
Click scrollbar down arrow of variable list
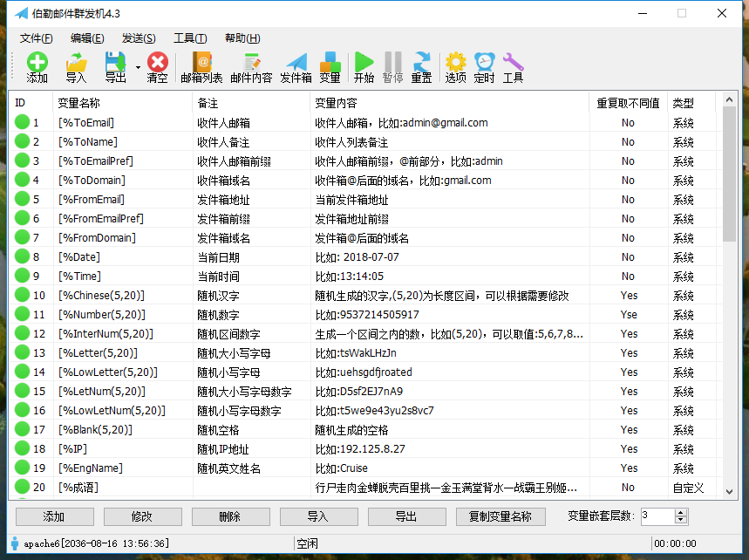pyautogui.click(x=729, y=492)
